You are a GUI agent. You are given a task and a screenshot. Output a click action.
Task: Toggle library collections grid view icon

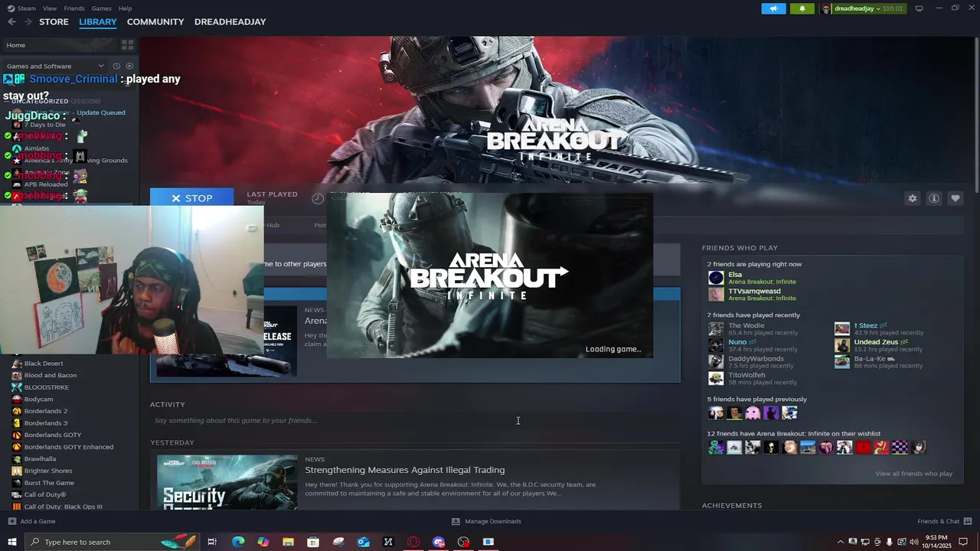pos(127,45)
